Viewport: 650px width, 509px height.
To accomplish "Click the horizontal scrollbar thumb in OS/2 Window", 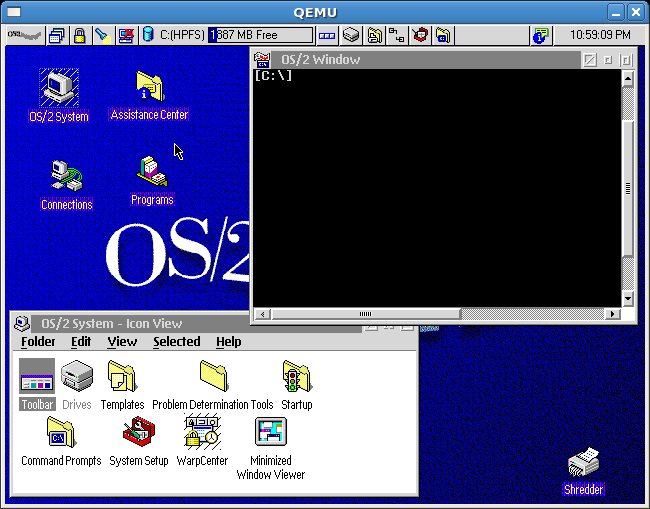I will 366,314.
